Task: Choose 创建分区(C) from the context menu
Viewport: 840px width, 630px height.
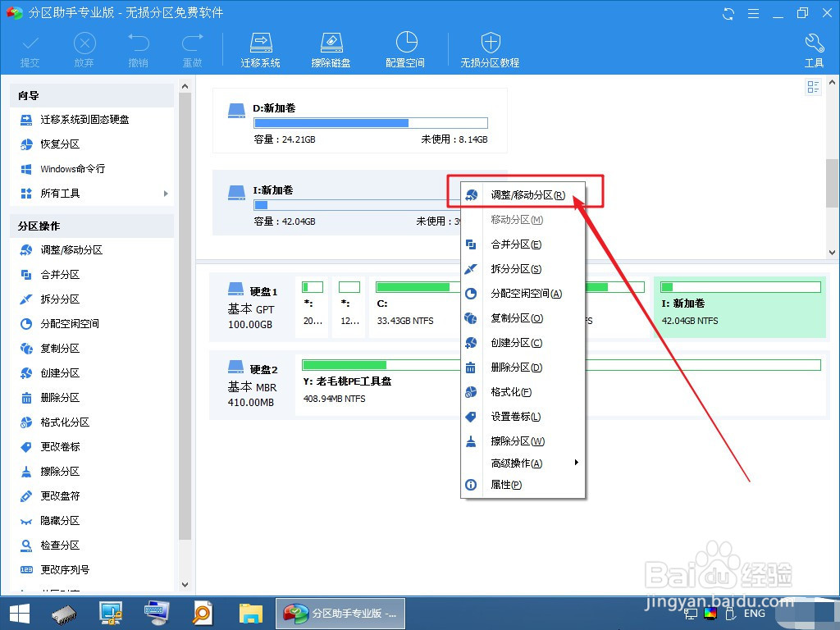Action: [x=523, y=344]
